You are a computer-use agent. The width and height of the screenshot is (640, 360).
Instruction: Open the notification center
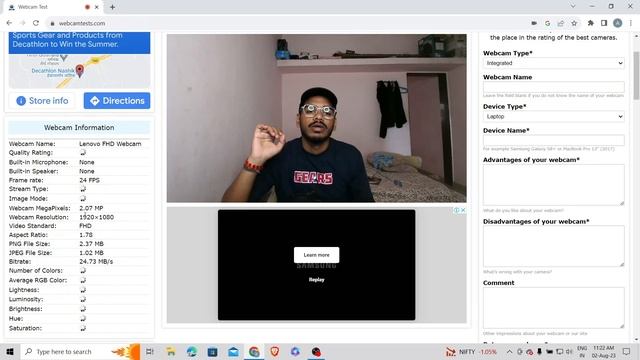click(627, 351)
